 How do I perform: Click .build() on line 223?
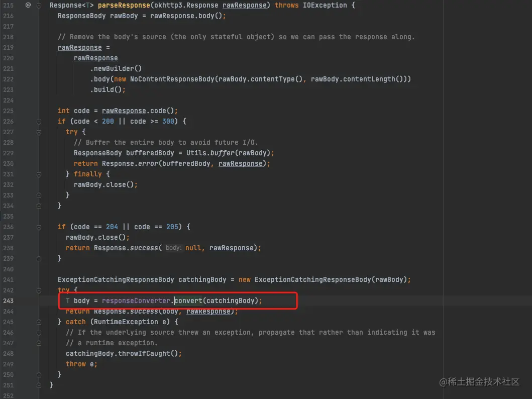(x=106, y=89)
